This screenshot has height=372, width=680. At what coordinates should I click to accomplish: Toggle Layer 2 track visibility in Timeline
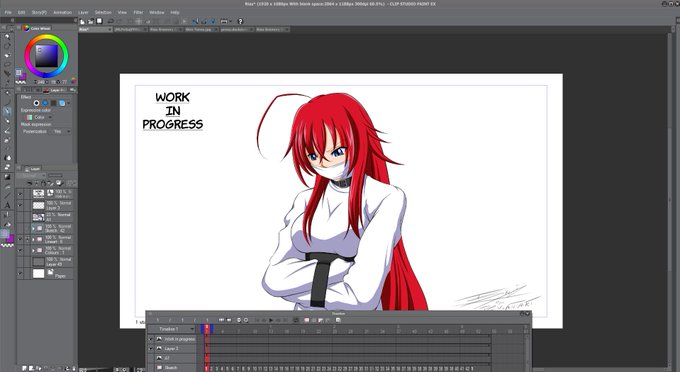(151, 349)
